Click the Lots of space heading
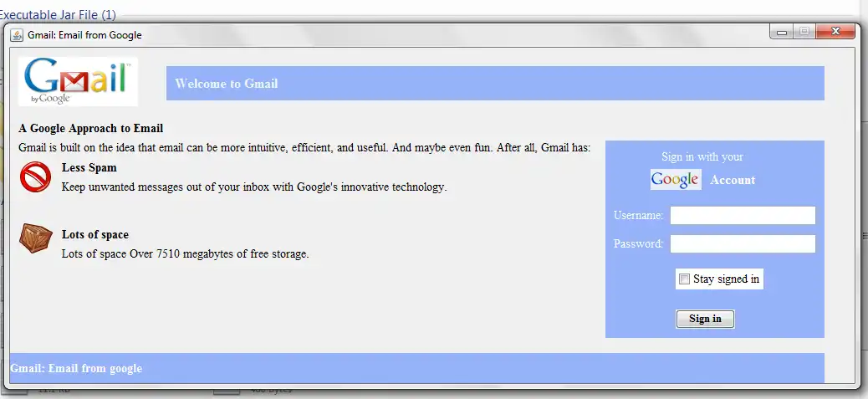Image resolution: width=868 pixels, height=399 pixels. pos(95,235)
